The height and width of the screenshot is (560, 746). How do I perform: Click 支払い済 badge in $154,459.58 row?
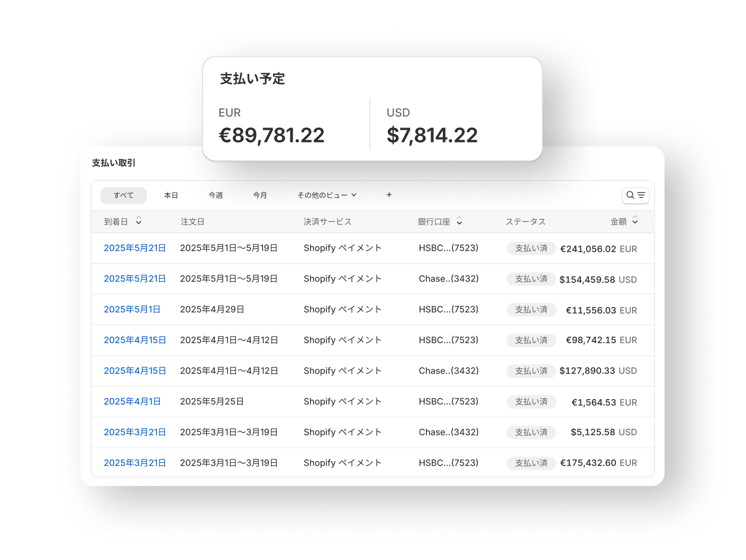[531, 279]
